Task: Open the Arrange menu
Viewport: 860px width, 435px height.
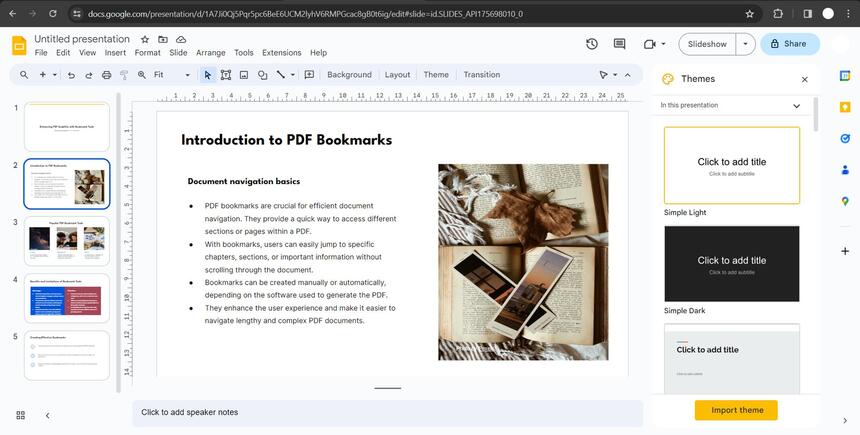Action: (x=210, y=52)
